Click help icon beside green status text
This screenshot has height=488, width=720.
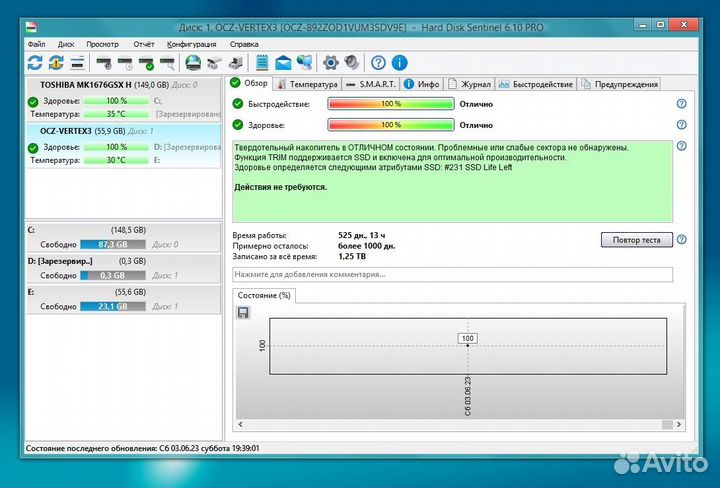coord(682,146)
